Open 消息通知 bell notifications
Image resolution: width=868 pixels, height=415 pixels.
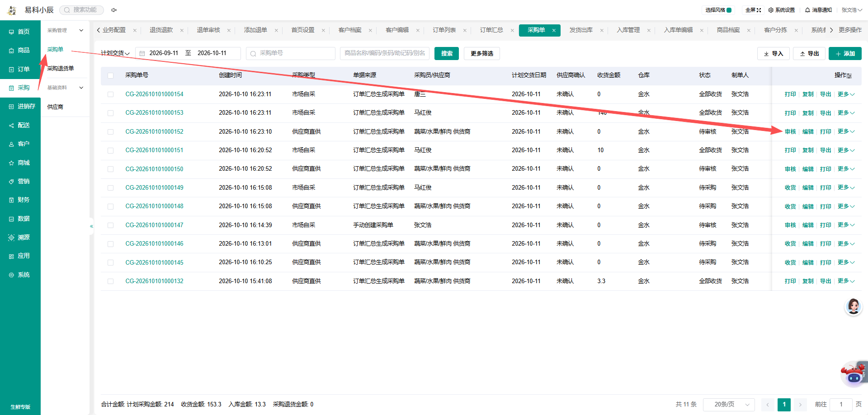(x=807, y=10)
